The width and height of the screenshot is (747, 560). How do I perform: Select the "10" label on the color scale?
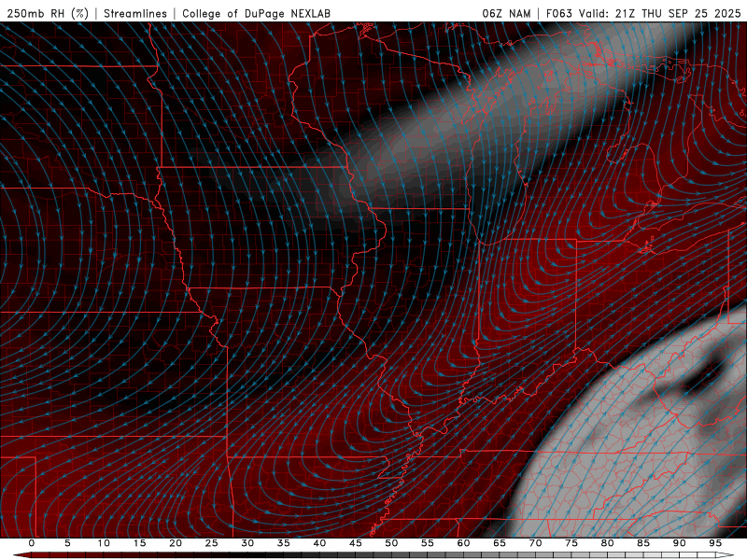pyautogui.click(x=104, y=543)
